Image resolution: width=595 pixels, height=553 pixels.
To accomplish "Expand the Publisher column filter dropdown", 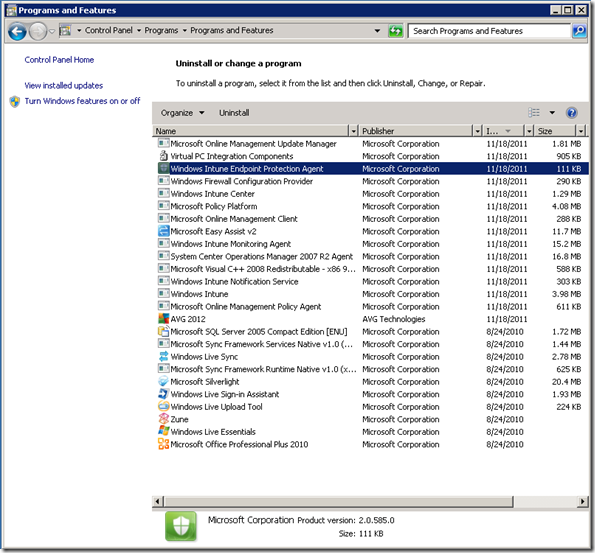I will pyautogui.click(x=478, y=131).
